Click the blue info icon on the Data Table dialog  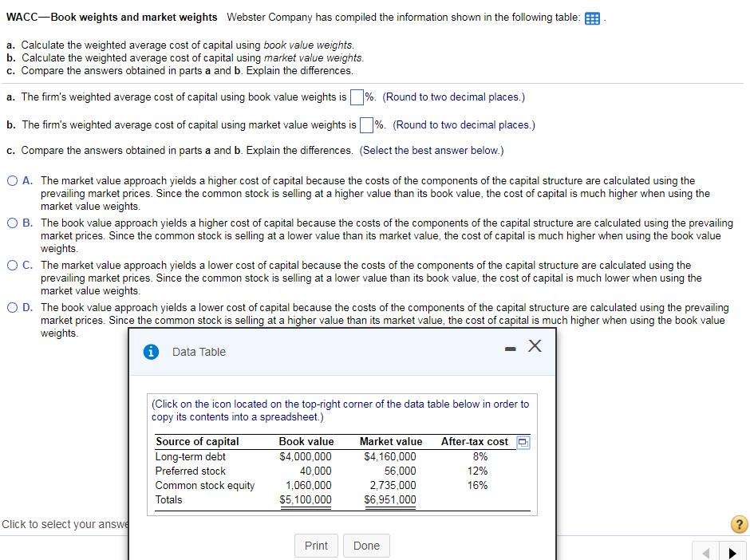tap(152, 351)
